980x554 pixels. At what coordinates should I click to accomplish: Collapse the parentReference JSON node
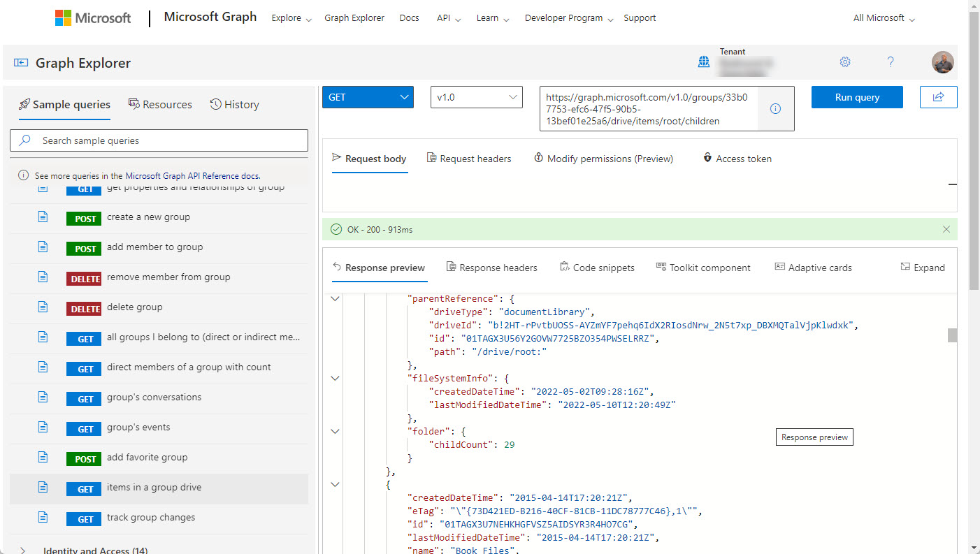click(335, 299)
